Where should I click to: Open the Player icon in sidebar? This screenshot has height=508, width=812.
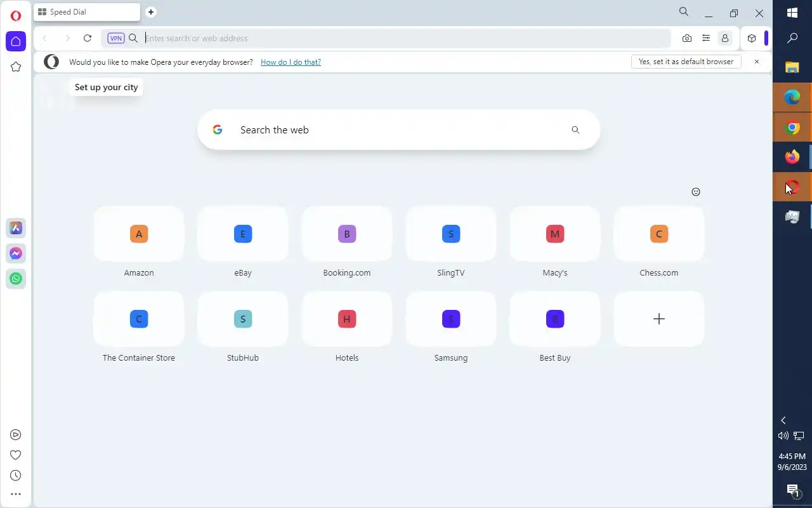pos(16,435)
